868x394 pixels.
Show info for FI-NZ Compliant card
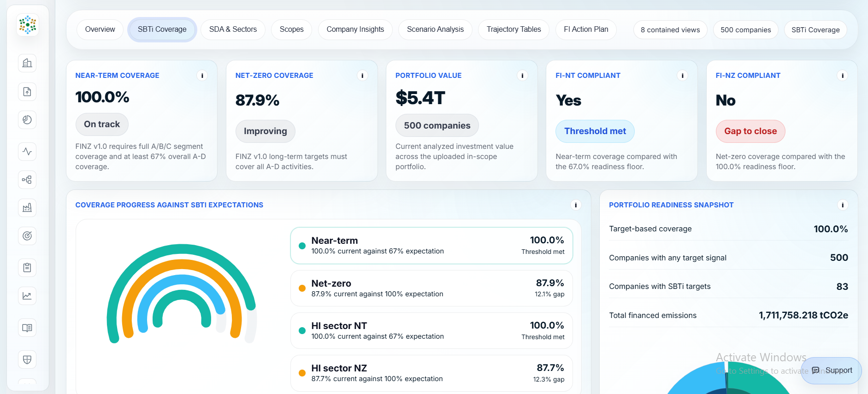coord(843,76)
